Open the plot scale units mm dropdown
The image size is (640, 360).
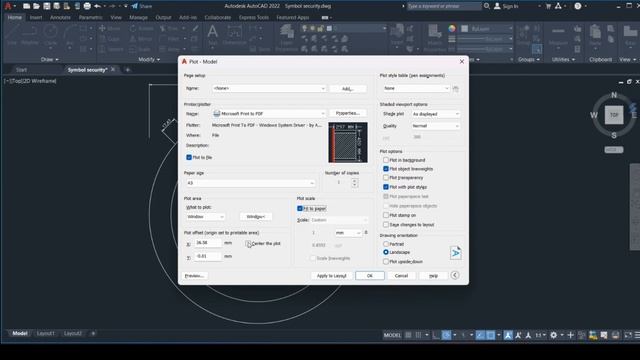pyautogui.click(x=348, y=233)
